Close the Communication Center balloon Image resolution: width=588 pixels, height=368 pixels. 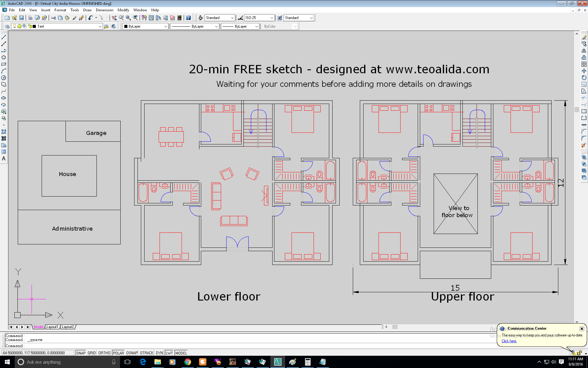pyautogui.click(x=582, y=329)
